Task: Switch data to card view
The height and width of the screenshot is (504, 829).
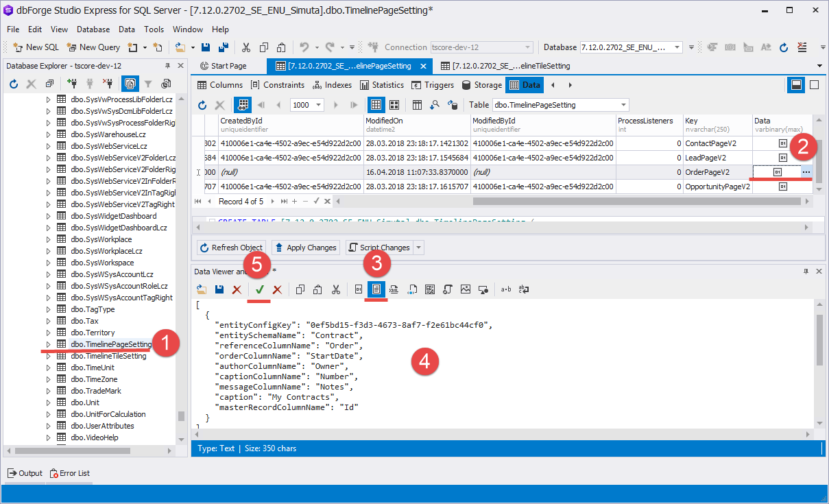Action: pyautogui.click(x=394, y=105)
